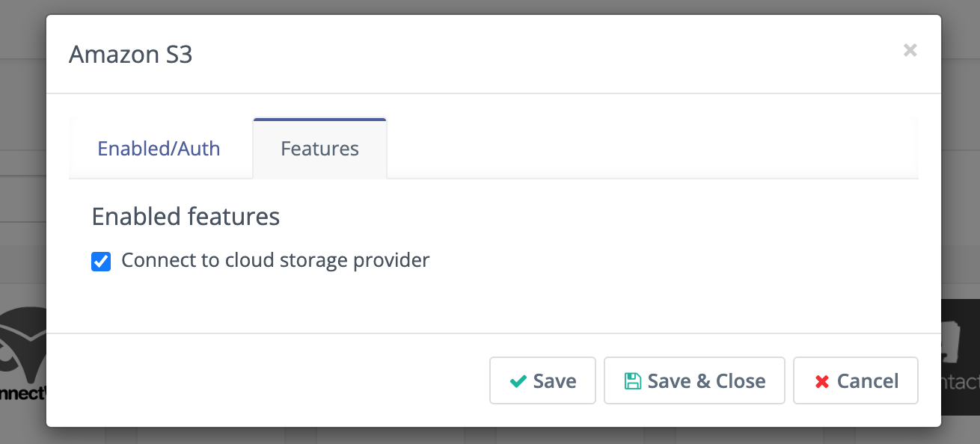The width and height of the screenshot is (980, 444).
Task: Click the green checkmark icon on Save
Action: coord(517,380)
